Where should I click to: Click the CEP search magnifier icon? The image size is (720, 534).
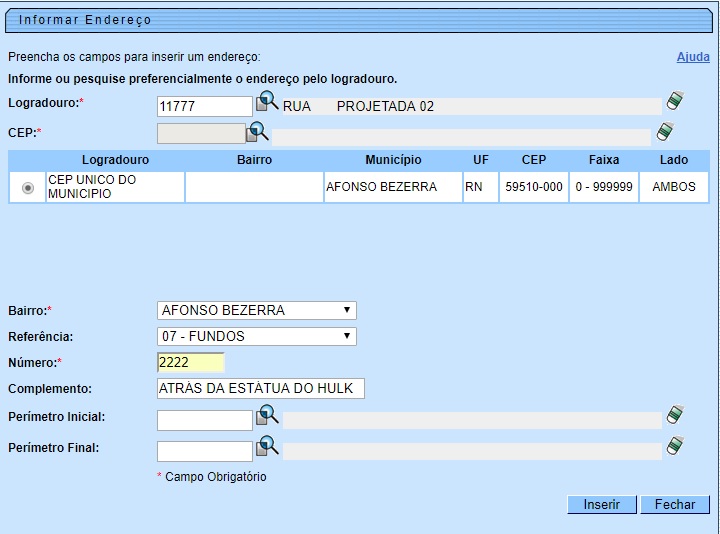(x=259, y=131)
